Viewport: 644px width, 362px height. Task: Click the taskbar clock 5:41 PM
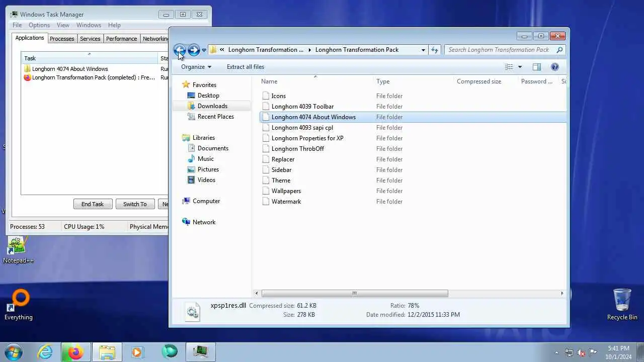(618, 348)
